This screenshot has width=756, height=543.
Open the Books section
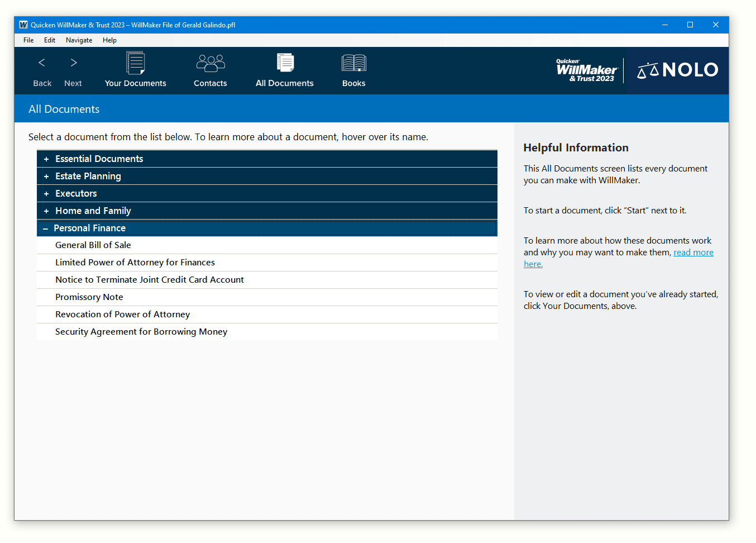(x=353, y=70)
